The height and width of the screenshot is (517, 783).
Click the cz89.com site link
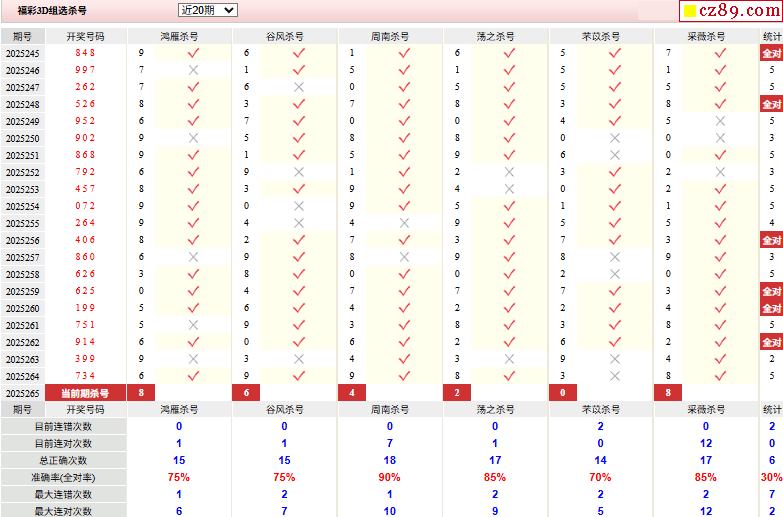click(x=742, y=11)
